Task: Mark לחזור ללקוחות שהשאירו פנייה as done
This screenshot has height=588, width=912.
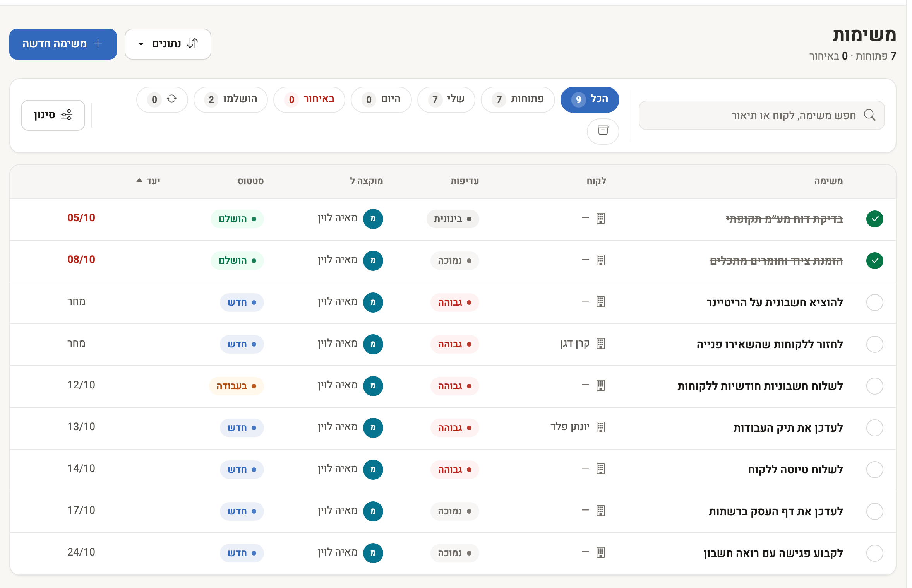Action: pyautogui.click(x=874, y=344)
